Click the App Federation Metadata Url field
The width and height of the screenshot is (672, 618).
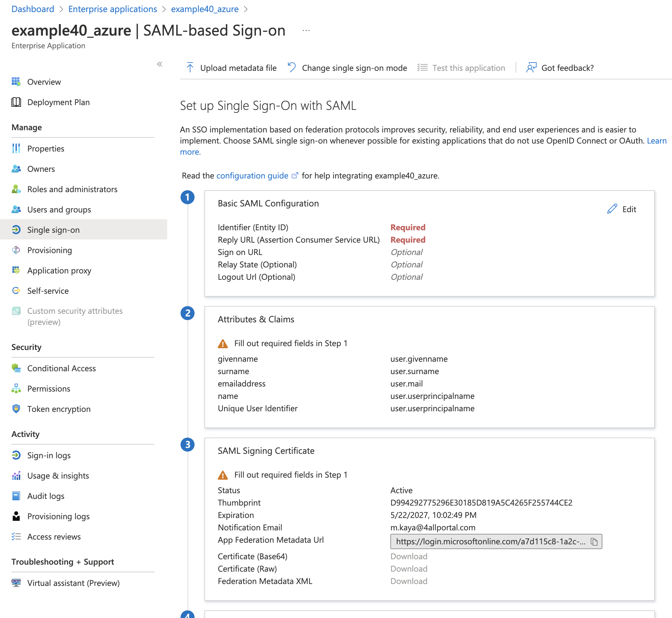click(x=496, y=542)
